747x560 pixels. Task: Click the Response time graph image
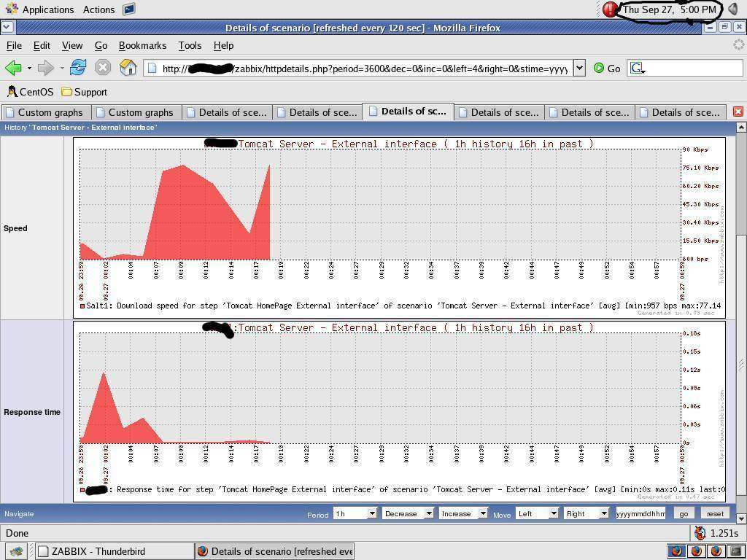click(x=399, y=411)
